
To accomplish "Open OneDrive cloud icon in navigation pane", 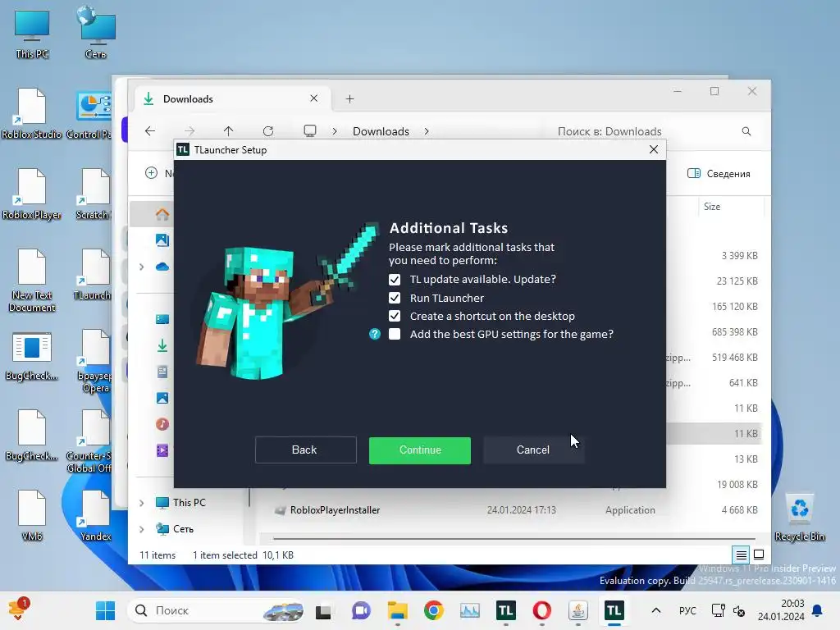I will click(162, 267).
